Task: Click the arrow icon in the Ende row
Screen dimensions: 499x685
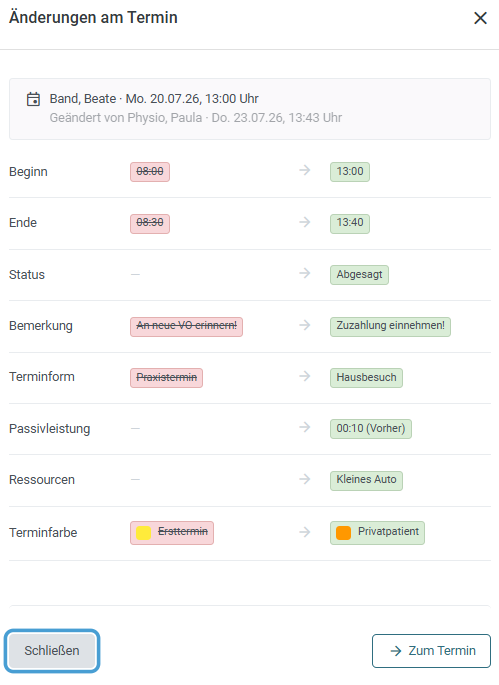Action: click(x=305, y=222)
